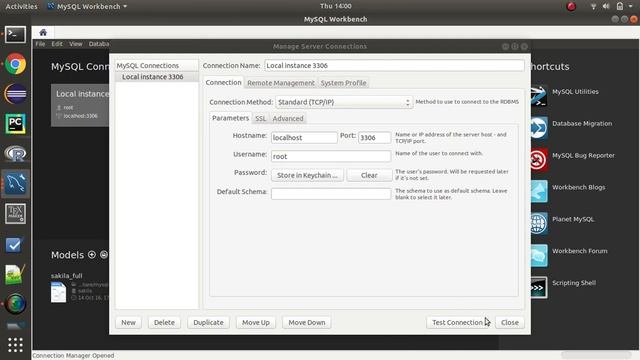Launch Google Chrome from the dock
The height and width of the screenshot is (360, 640).
pos(16,64)
